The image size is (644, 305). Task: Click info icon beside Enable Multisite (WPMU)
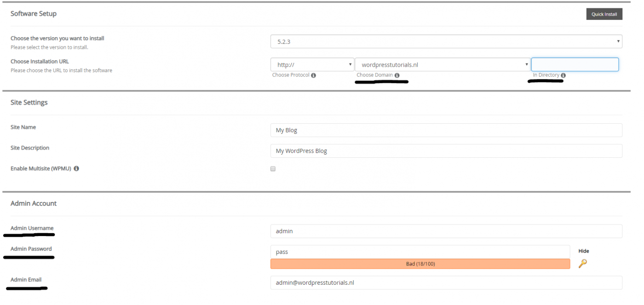click(76, 168)
